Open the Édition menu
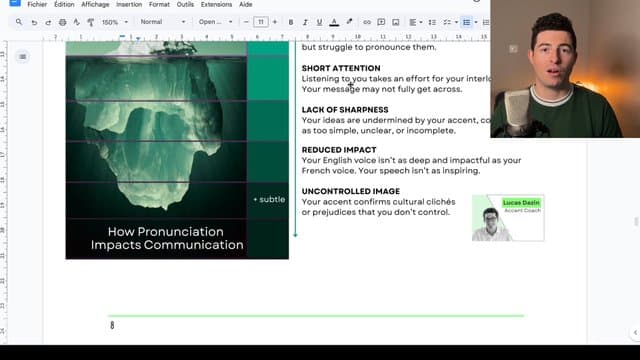The image size is (640, 360). (x=64, y=4)
